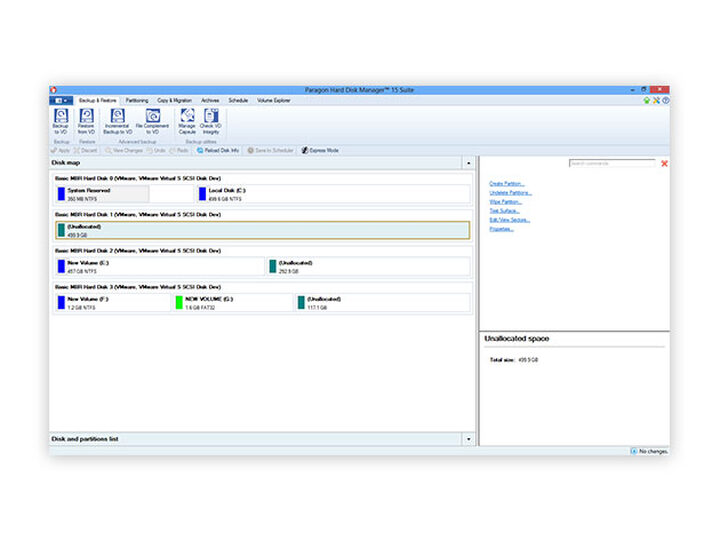Run Check VD Integrity
720x541 pixels.
[211, 120]
